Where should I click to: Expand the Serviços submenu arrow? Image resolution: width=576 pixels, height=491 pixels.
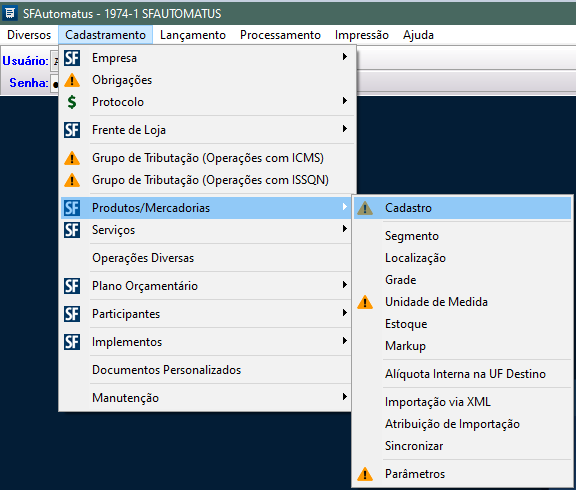(345, 229)
